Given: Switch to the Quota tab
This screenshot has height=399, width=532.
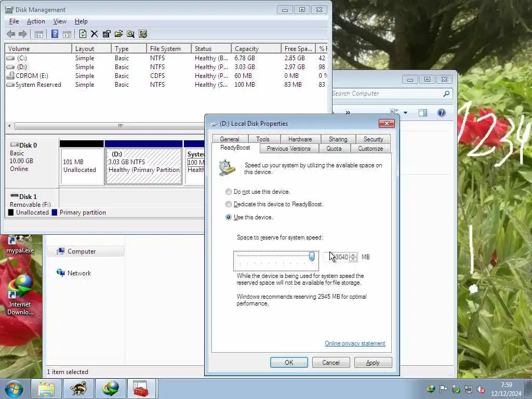Looking at the screenshot, I should [x=334, y=149].
